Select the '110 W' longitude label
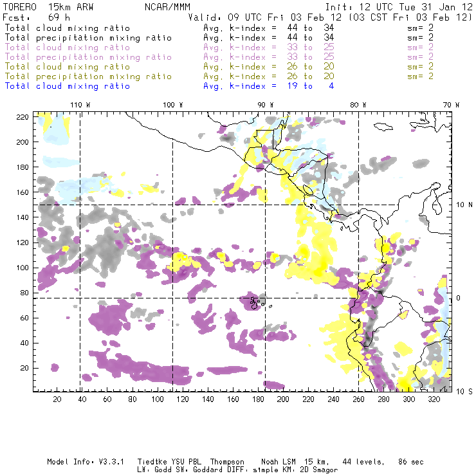 [80, 105]
